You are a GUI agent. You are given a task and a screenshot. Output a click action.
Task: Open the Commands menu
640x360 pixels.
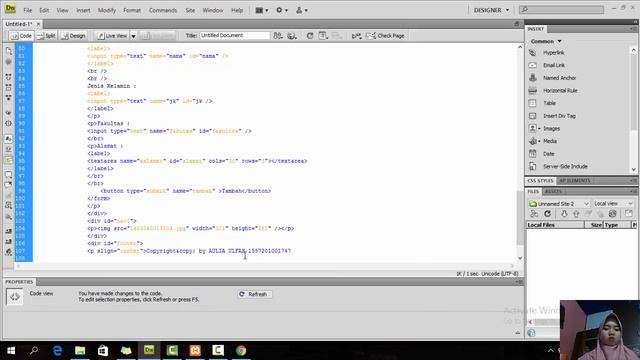click(x=163, y=10)
